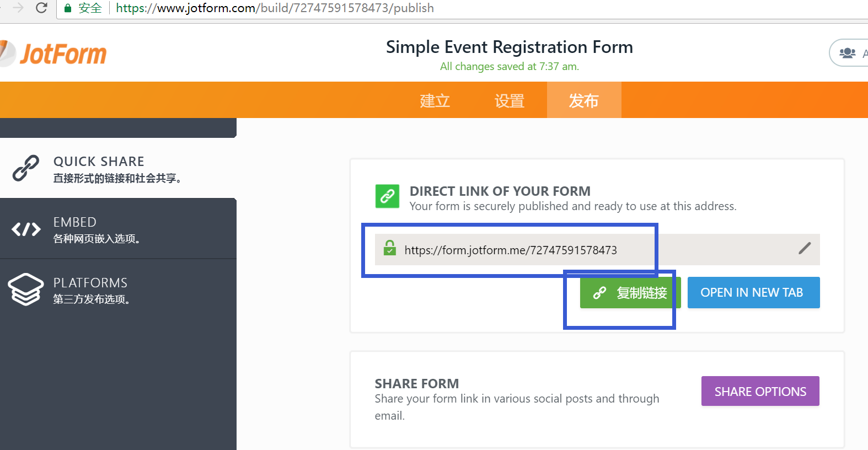Click the Platforms stacked layers icon
868x450 pixels.
tap(26, 289)
